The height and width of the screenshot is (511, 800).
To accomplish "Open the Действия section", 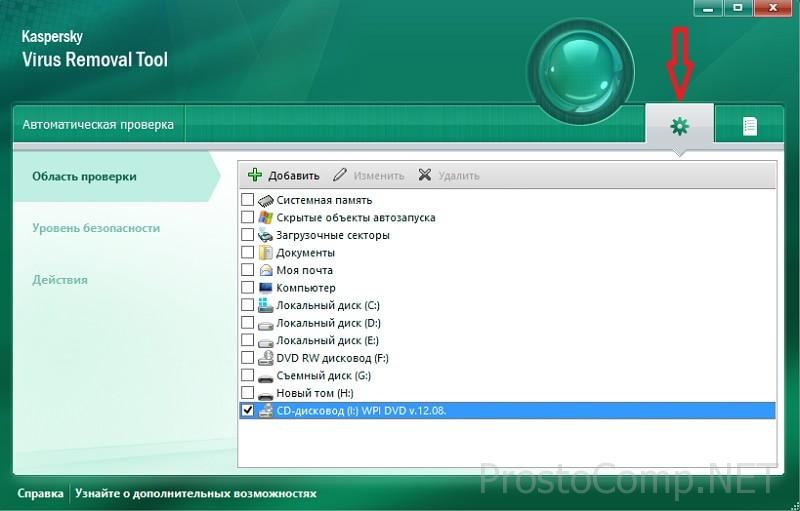I will (x=60, y=280).
